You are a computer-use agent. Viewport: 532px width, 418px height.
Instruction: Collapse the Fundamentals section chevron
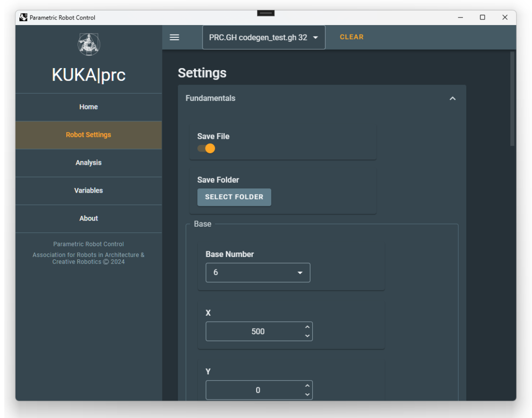click(x=452, y=98)
